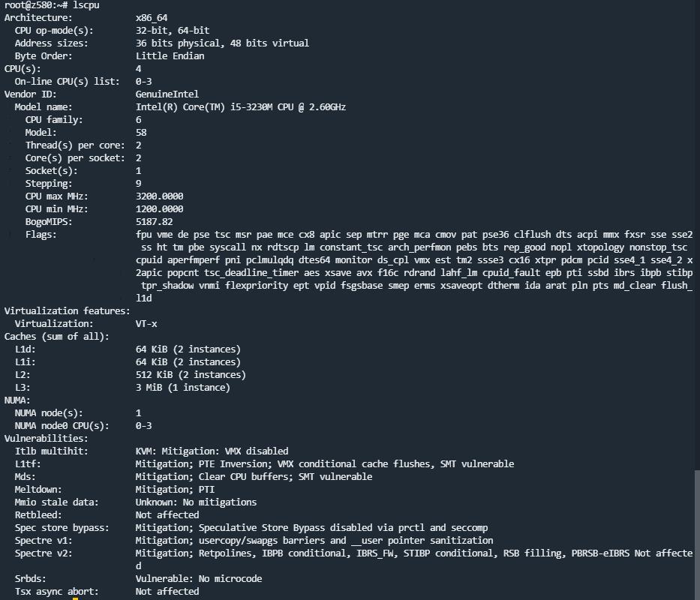
Task: Click the Intel Core i5-3230M model name text
Action: point(240,107)
